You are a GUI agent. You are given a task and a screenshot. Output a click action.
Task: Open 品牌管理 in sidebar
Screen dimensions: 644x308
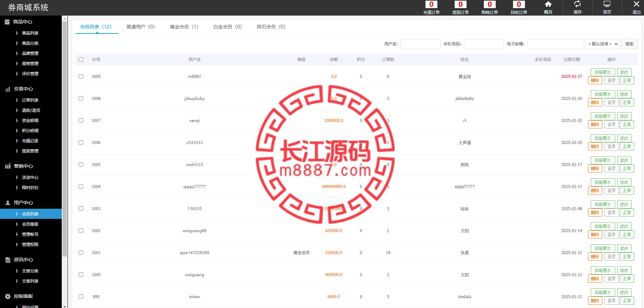coord(30,53)
